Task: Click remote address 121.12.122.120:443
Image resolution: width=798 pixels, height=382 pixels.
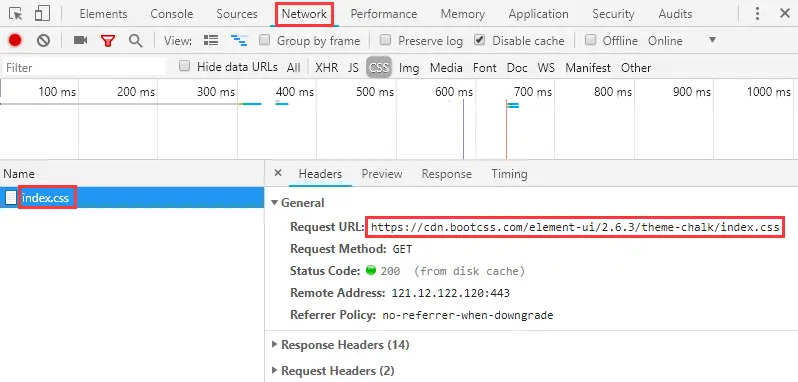Action: [450, 293]
